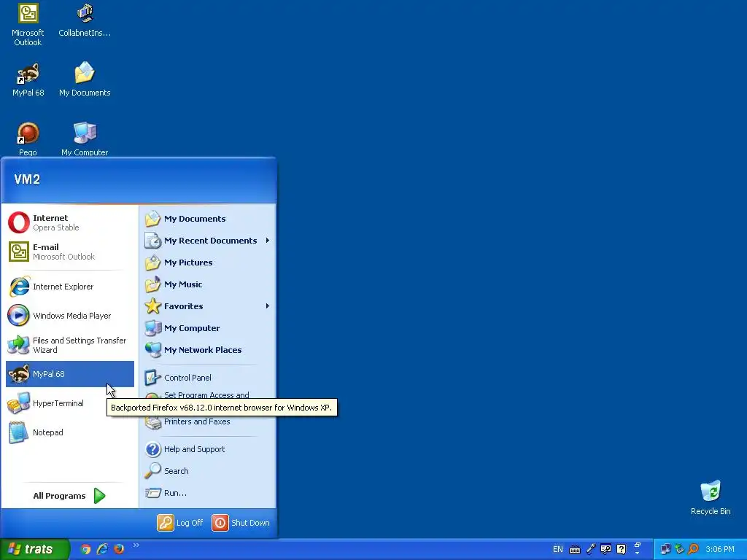Open the CollabnetIns... desktop icon
This screenshot has width=747, height=560.
(85, 20)
